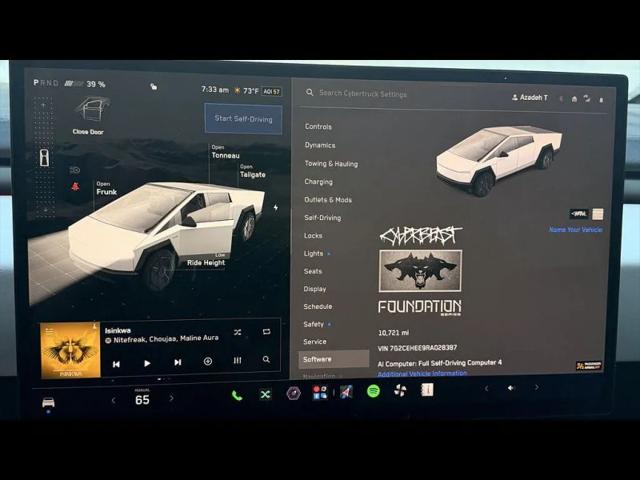Tap the Cyberbeast wolf image
The image size is (640, 480).
click(420, 271)
